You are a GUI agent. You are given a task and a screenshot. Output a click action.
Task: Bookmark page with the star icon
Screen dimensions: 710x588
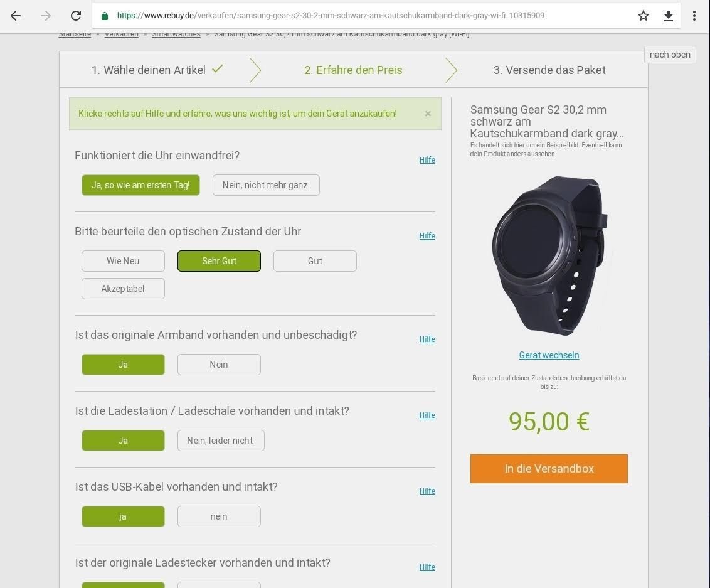tap(643, 16)
